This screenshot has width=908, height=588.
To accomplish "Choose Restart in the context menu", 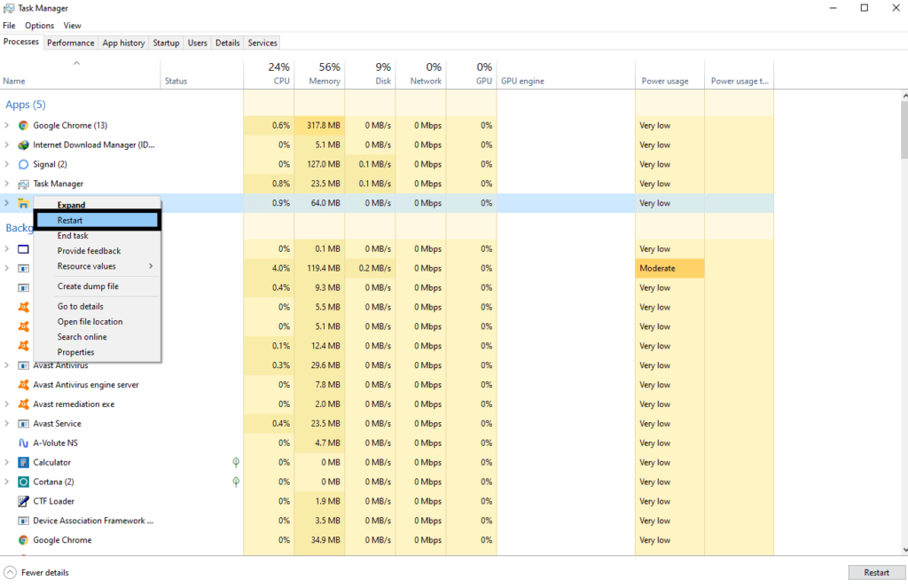I will 98,220.
